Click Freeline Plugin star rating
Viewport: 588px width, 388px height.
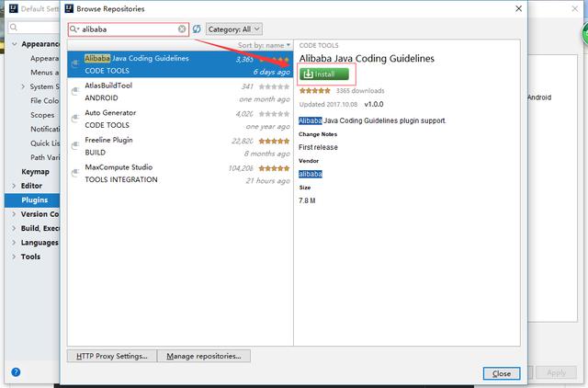pyautogui.click(x=274, y=141)
